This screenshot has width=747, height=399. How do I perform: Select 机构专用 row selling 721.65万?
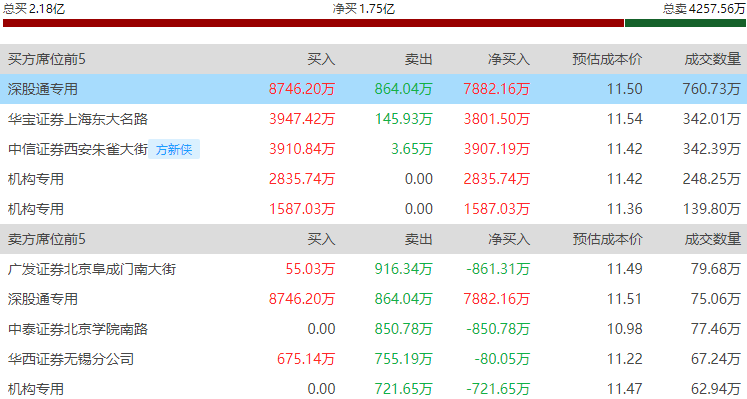36,389
